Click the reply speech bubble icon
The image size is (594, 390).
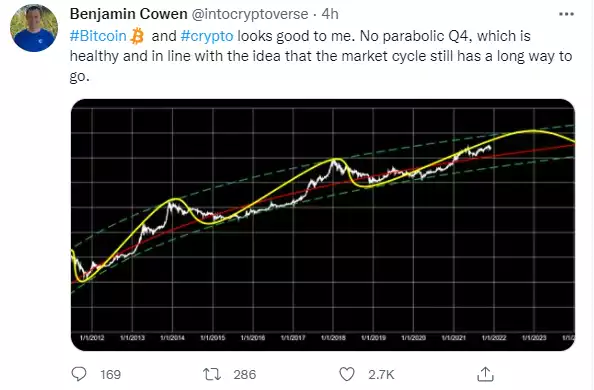click(79, 374)
